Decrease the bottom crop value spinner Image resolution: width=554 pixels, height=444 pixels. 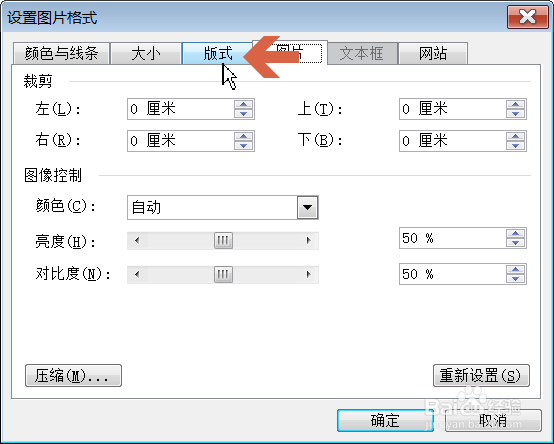[515, 146]
